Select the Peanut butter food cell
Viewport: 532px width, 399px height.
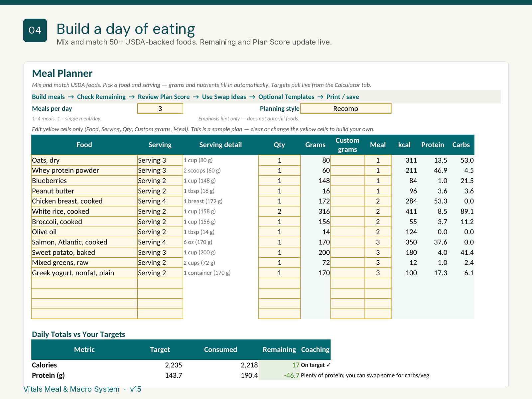tap(84, 191)
